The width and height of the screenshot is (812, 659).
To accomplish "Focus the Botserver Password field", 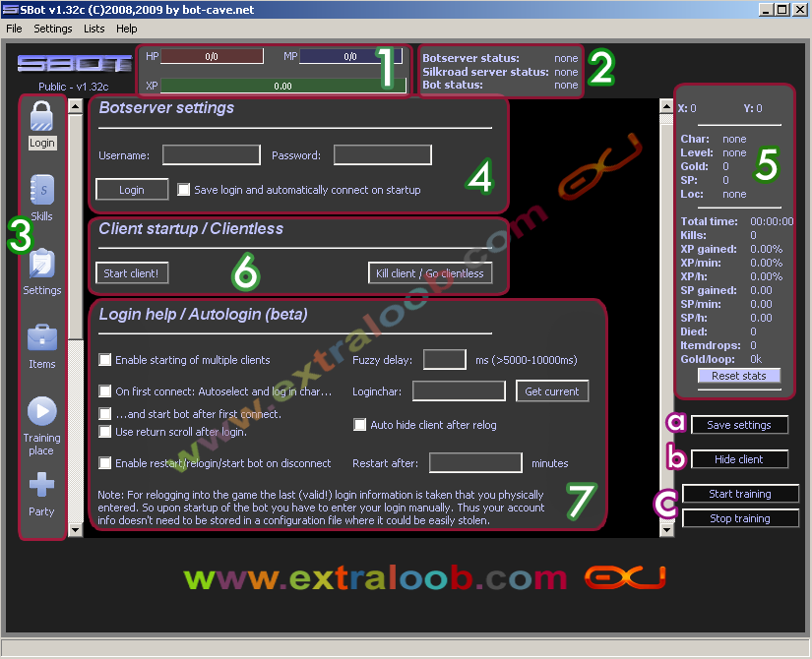I will (x=383, y=154).
